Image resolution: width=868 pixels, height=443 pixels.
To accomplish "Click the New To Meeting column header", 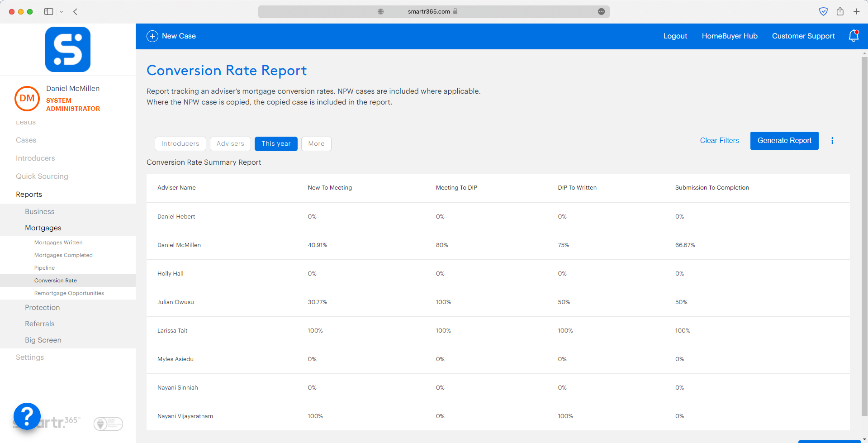I will click(330, 188).
